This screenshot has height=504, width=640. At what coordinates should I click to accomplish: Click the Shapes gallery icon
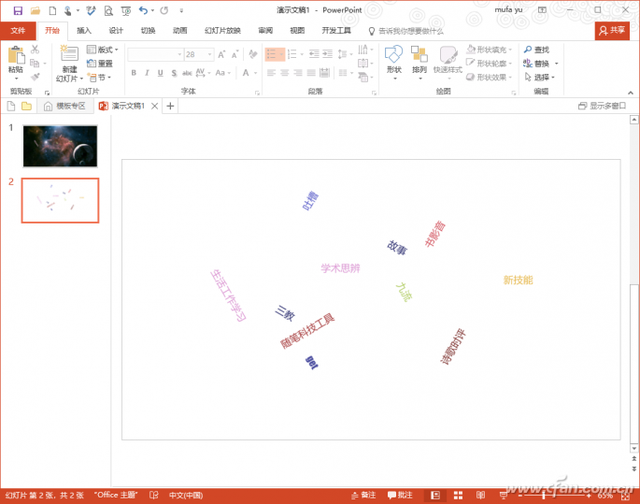pyautogui.click(x=394, y=54)
